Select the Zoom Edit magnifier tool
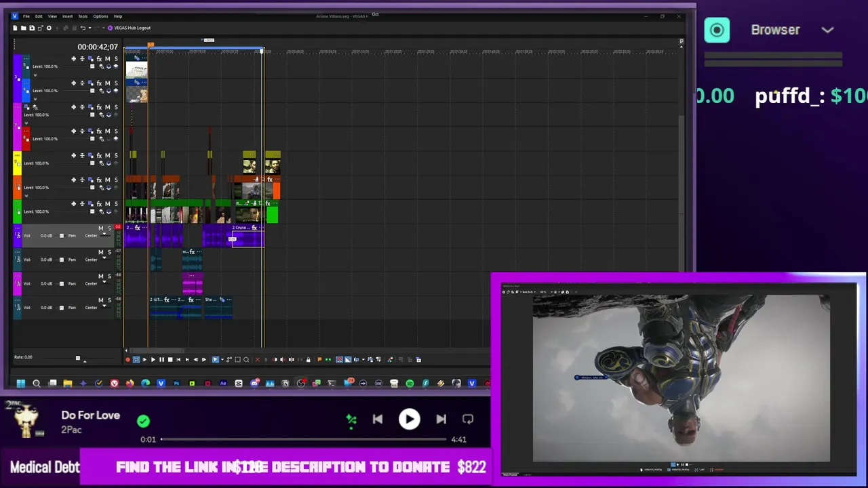868x488 pixels. 246,359
